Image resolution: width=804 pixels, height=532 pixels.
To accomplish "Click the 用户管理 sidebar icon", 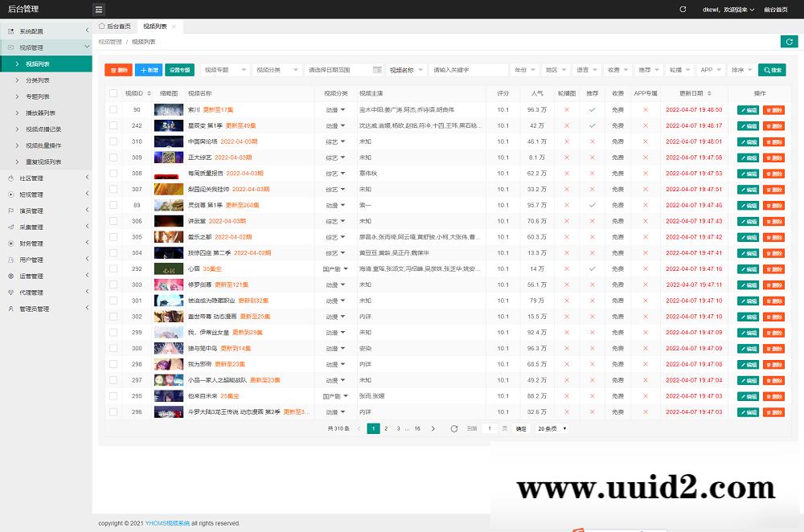I will point(10,260).
